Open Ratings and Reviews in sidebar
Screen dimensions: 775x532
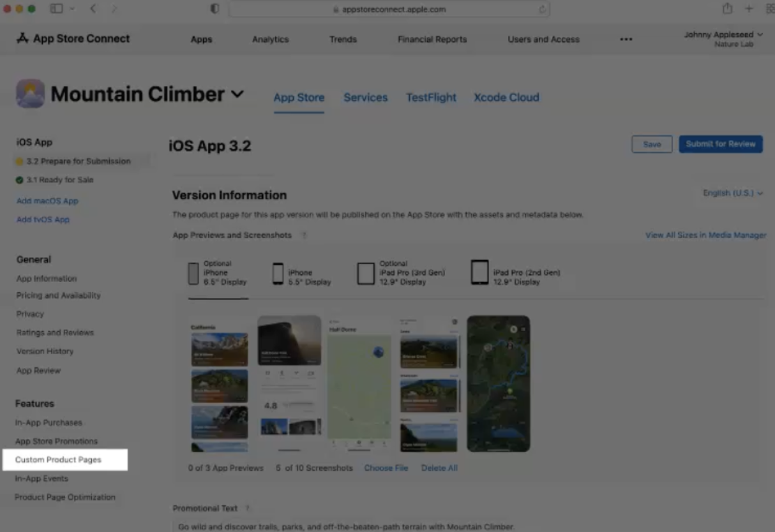tap(55, 332)
